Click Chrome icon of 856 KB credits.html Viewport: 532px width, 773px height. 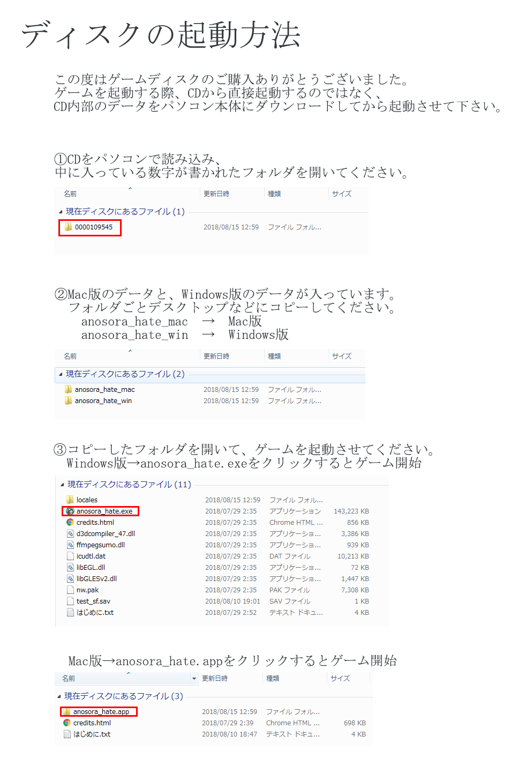(70, 522)
